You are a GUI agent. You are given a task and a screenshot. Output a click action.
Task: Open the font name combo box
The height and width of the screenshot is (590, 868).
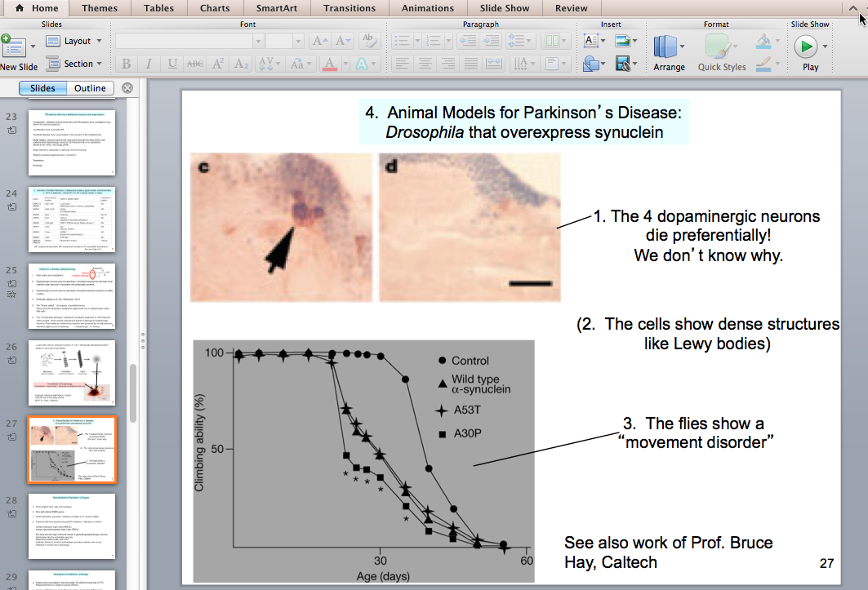pos(187,41)
